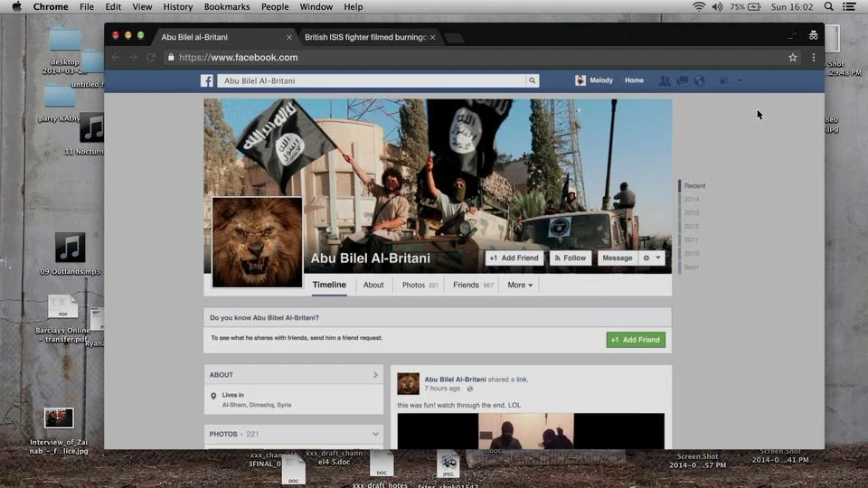The image size is (868, 488).
Task: Jump to 2014 on timeline
Action: coord(692,199)
